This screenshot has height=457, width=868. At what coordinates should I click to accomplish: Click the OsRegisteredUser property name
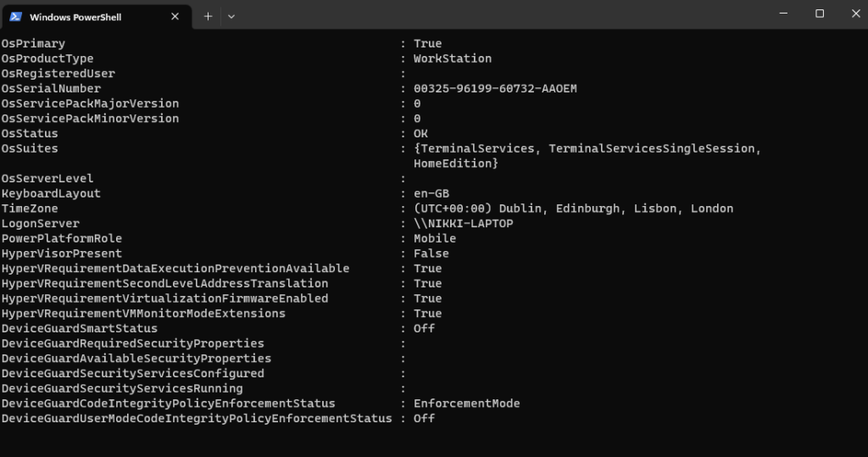(58, 74)
